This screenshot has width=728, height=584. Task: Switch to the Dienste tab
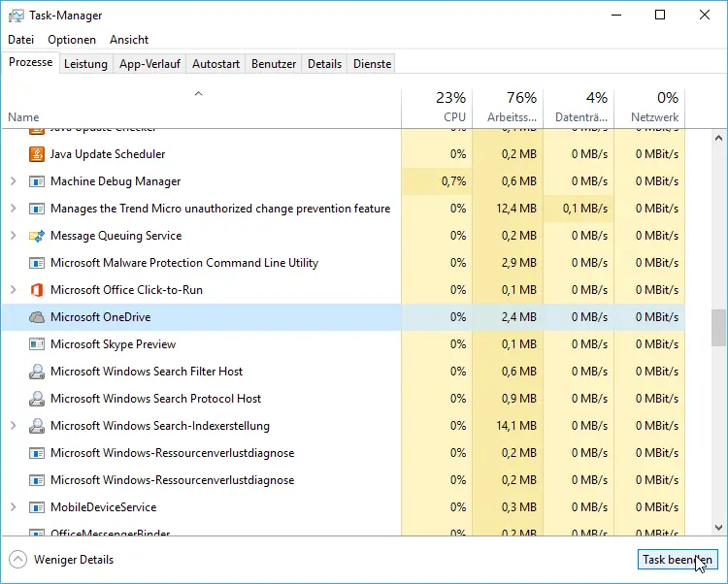click(373, 64)
